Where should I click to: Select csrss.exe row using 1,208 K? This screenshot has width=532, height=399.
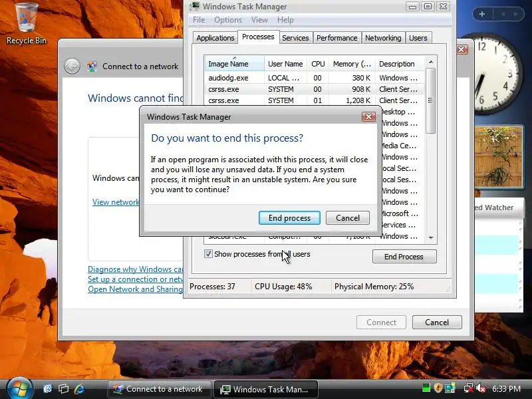[x=315, y=100]
